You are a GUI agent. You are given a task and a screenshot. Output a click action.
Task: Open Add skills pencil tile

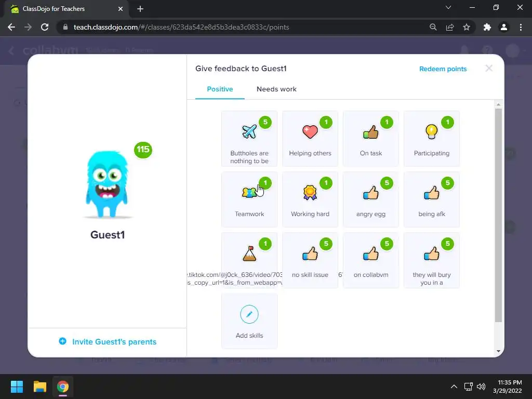click(x=249, y=321)
